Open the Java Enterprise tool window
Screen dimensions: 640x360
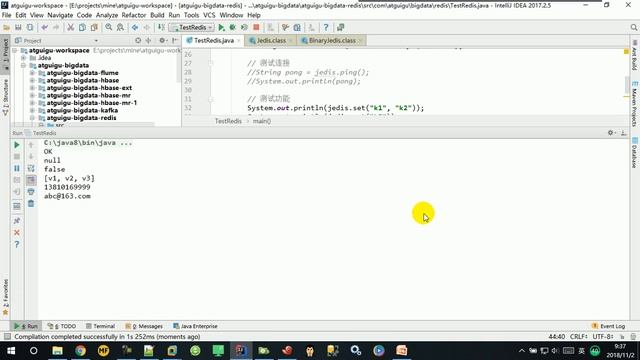[x=195, y=326]
